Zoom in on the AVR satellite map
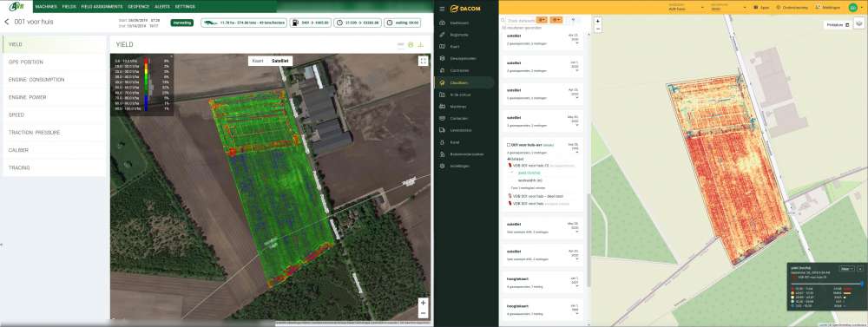 423,303
